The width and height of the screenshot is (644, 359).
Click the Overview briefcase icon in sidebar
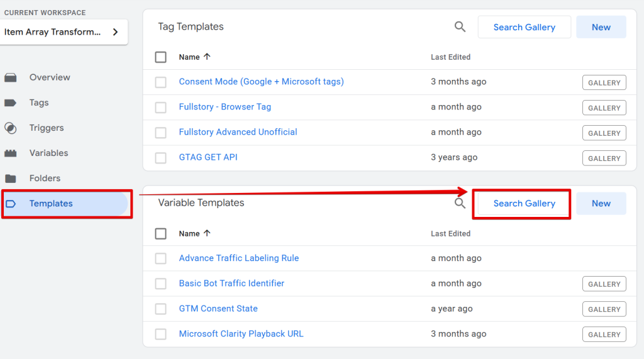[x=11, y=77]
